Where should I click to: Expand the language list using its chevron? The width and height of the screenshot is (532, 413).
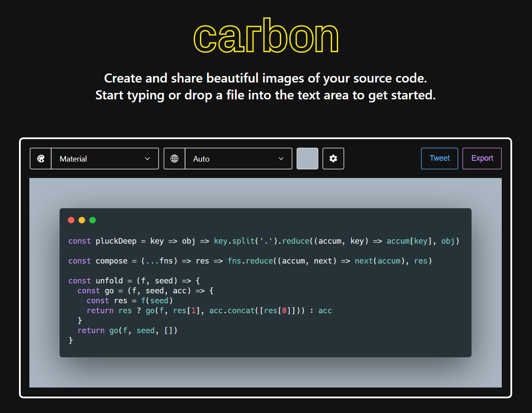[282, 159]
